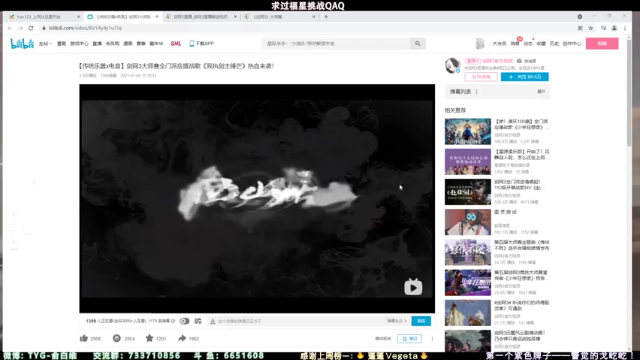Like the video with thumbs-up icon

coord(84,338)
